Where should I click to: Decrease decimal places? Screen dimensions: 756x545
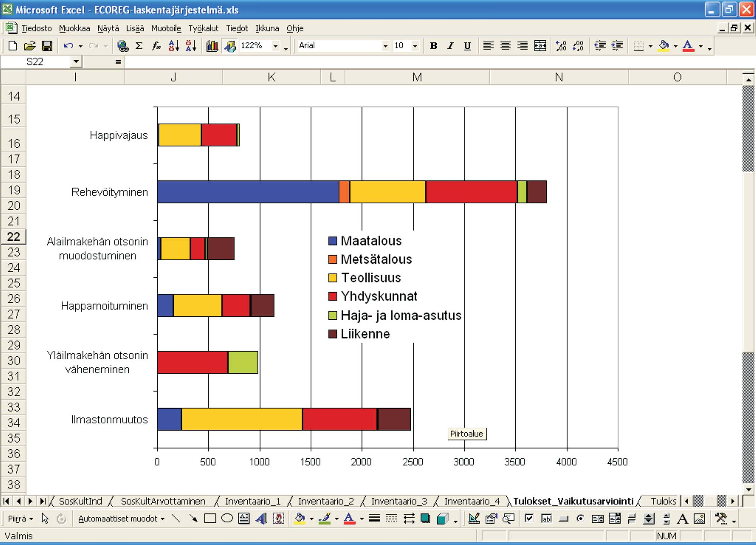point(578,46)
